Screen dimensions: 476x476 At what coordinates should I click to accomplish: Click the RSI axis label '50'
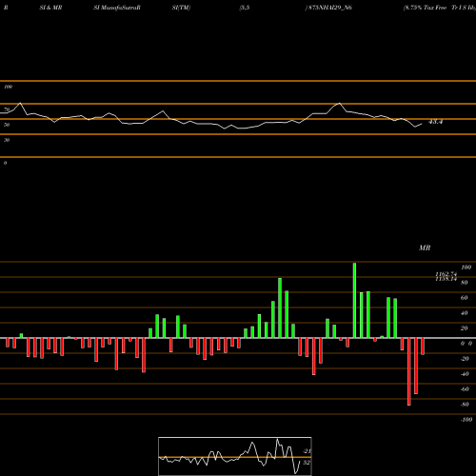pos(7,125)
